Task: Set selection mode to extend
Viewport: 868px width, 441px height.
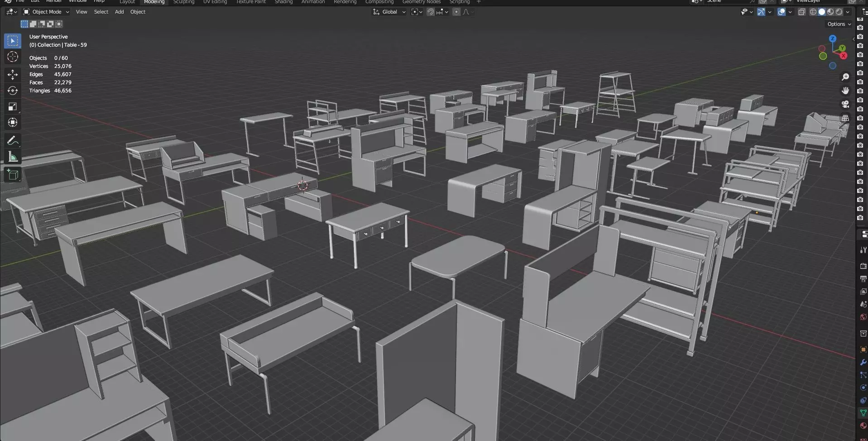Action: click(x=33, y=24)
